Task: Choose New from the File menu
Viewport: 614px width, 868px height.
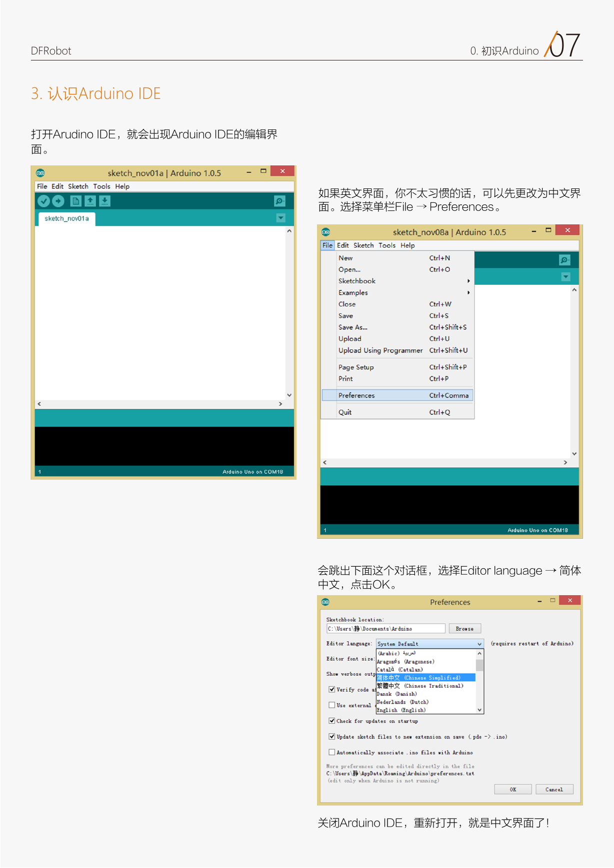Action: tap(397, 258)
